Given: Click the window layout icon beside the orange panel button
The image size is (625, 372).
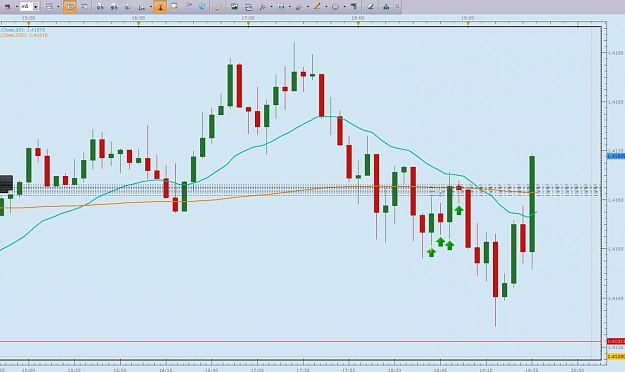Looking at the screenshot, I should 84,6.
